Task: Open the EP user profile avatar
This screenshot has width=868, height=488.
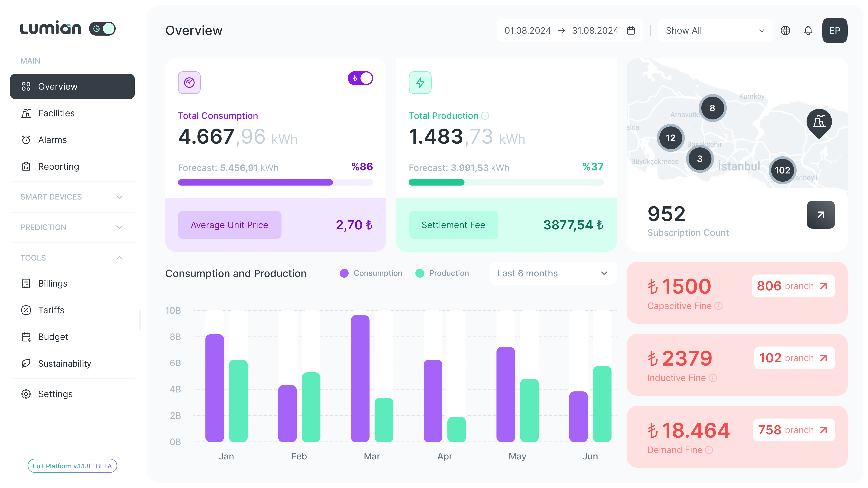Action: point(835,31)
